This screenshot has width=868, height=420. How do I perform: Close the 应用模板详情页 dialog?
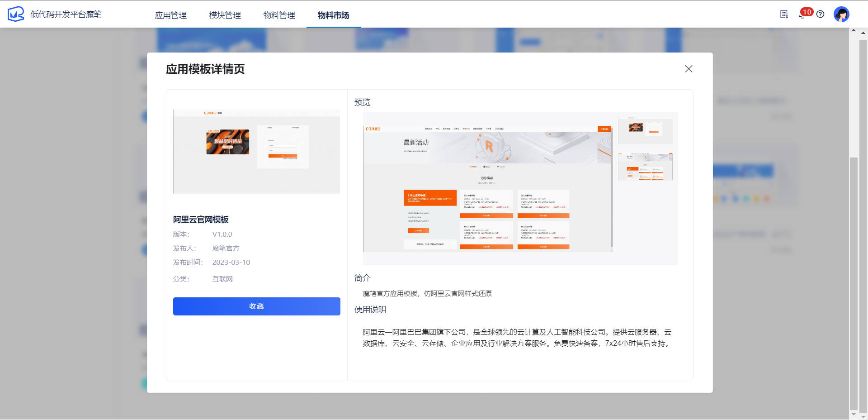[x=689, y=69]
